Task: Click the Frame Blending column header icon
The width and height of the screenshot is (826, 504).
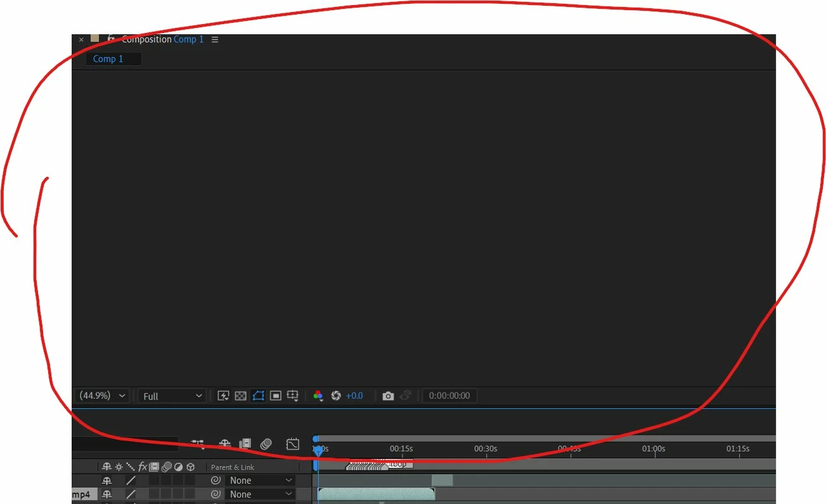Action: click(x=154, y=467)
